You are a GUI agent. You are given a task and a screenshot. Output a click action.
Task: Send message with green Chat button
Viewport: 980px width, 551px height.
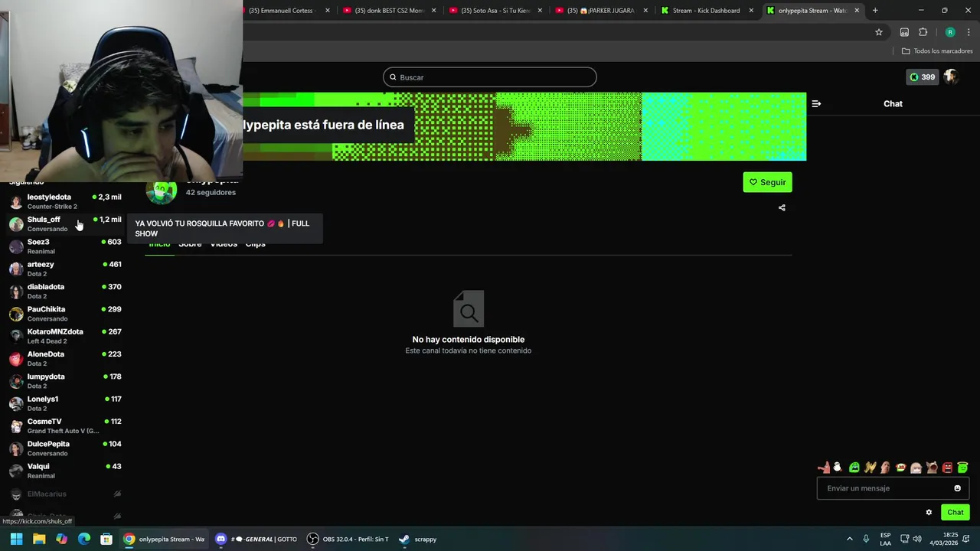tap(955, 513)
